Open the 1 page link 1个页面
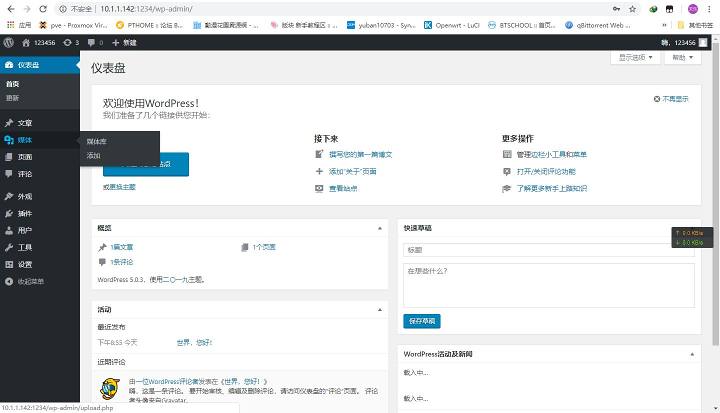Image resolution: width=720 pixels, height=413 pixels. coord(264,247)
